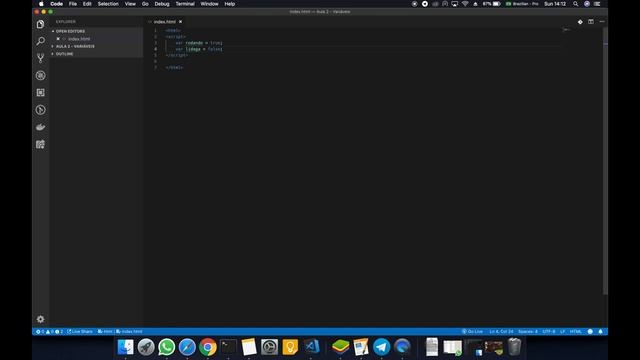Click the Ln, Col cursor position indicator

pos(501,331)
